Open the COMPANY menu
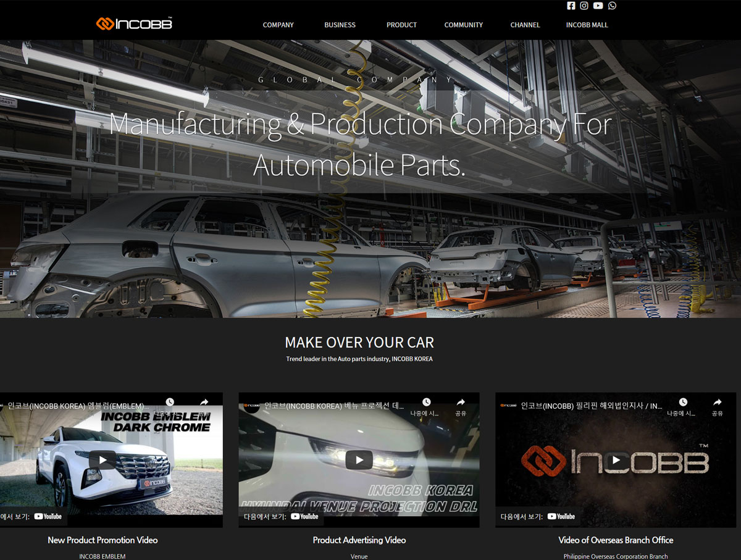Viewport: 741px width, 560px height. click(x=278, y=25)
